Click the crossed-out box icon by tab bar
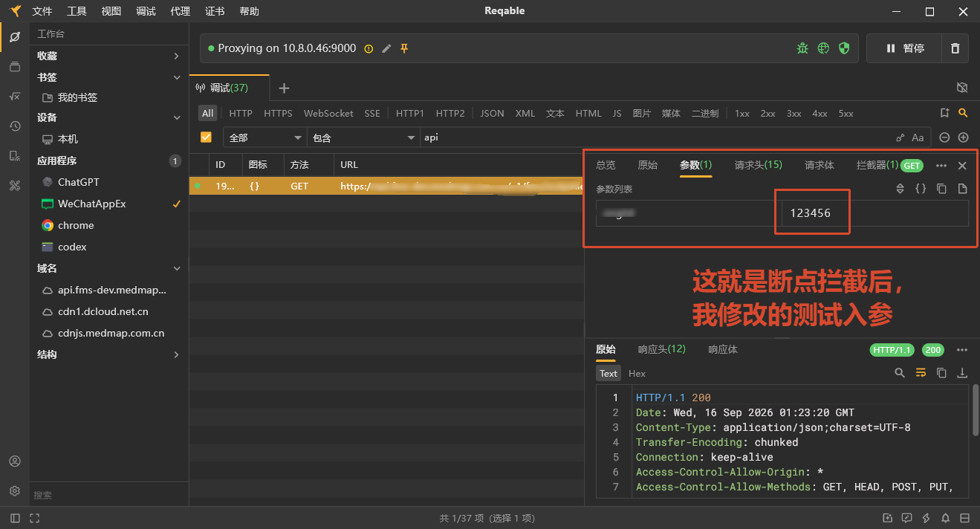This screenshot has height=529, width=980. tap(962, 88)
